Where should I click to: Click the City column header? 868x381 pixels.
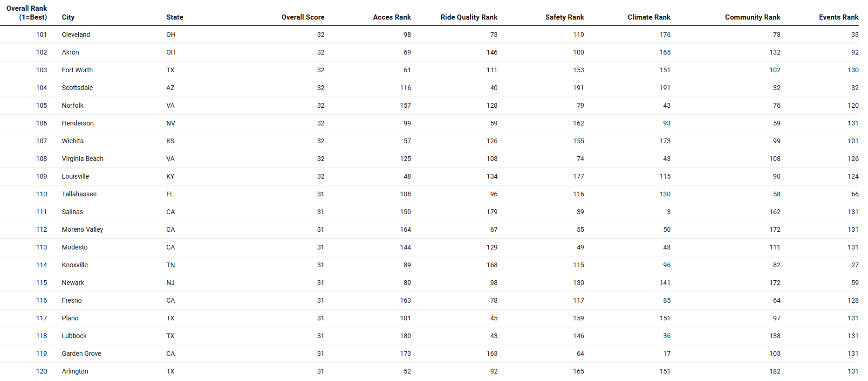coord(68,17)
